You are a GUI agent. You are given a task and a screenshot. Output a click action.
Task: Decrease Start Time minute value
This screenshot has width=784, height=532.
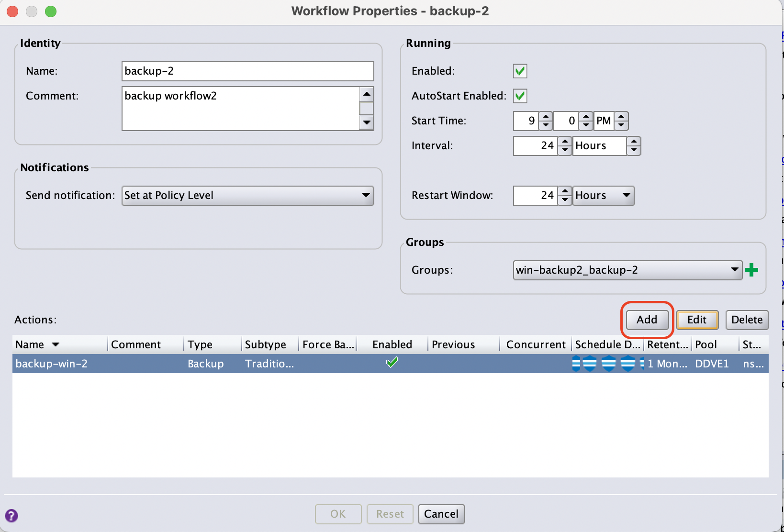click(586, 125)
